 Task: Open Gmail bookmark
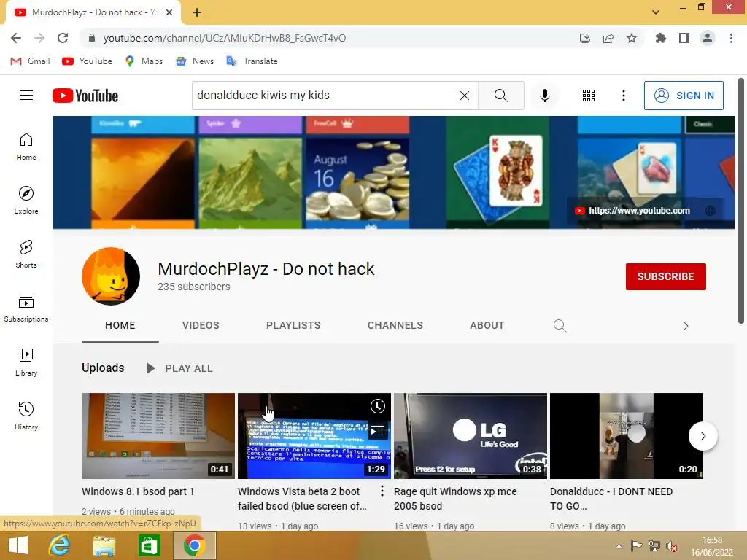30,61
